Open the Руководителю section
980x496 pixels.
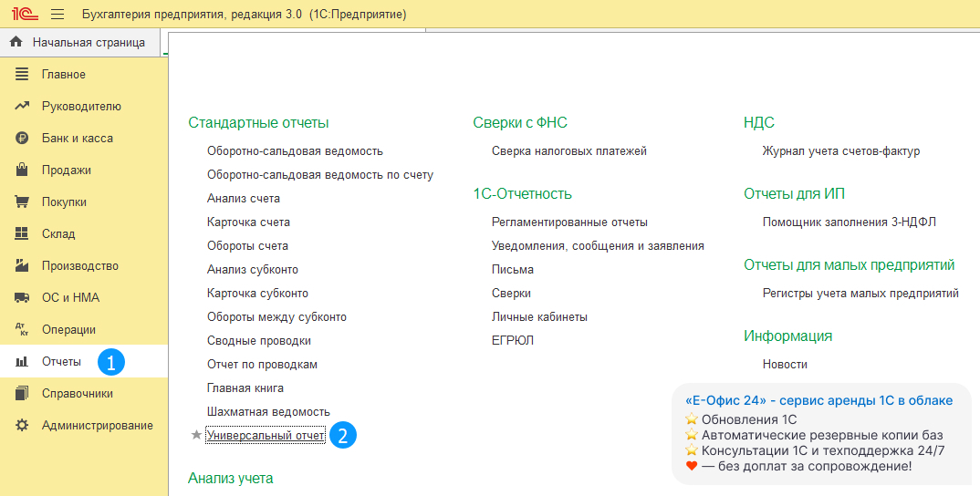[x=84, y=106]
